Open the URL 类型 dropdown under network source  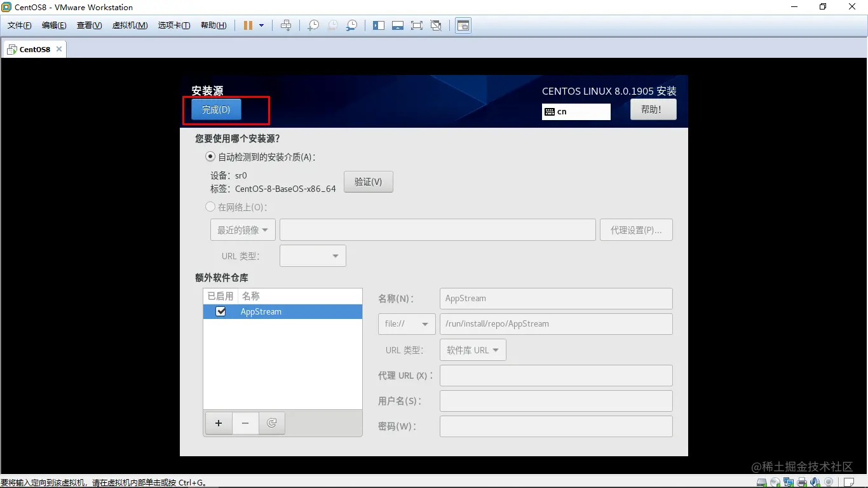[313, 255]
